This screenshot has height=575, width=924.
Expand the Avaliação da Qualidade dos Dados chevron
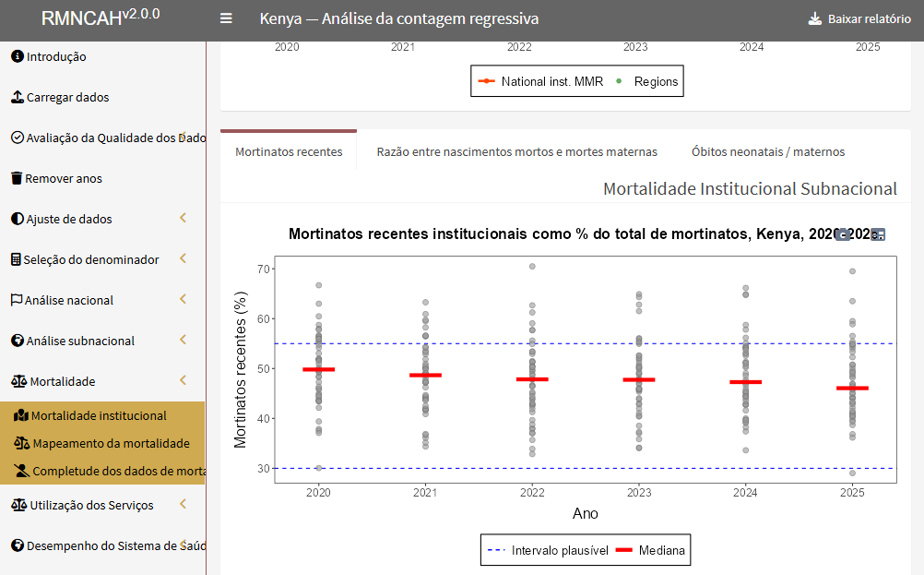click(184, 137)
